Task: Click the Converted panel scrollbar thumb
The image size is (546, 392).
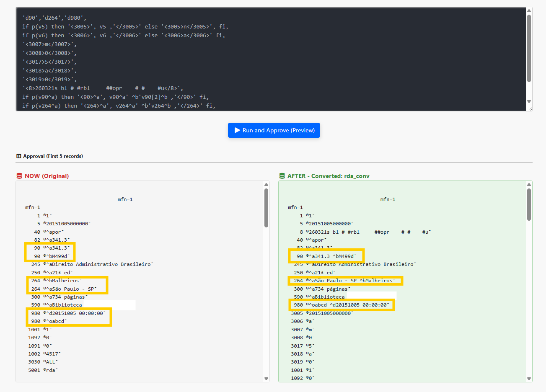Action: point(529,204)
